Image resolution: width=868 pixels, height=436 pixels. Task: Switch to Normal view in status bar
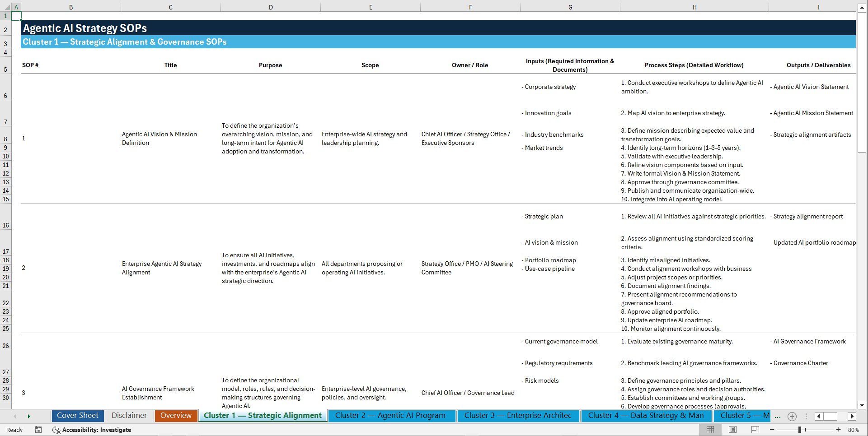point(710,430)
